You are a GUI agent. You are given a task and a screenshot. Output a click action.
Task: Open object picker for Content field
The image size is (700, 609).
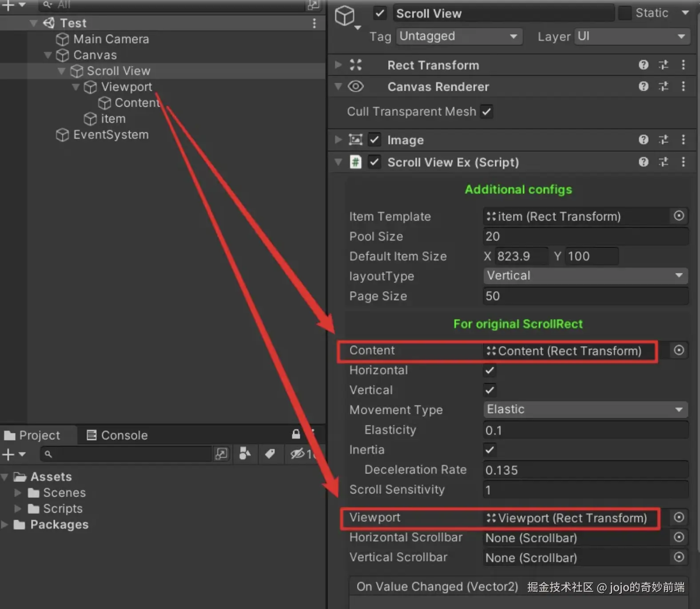[679, 350]
